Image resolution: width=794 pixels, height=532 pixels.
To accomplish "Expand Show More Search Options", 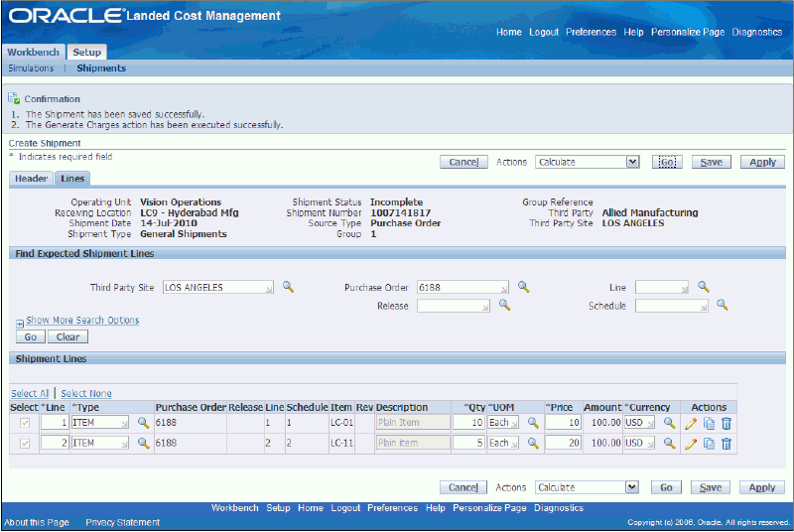I will tap(81, 321).
